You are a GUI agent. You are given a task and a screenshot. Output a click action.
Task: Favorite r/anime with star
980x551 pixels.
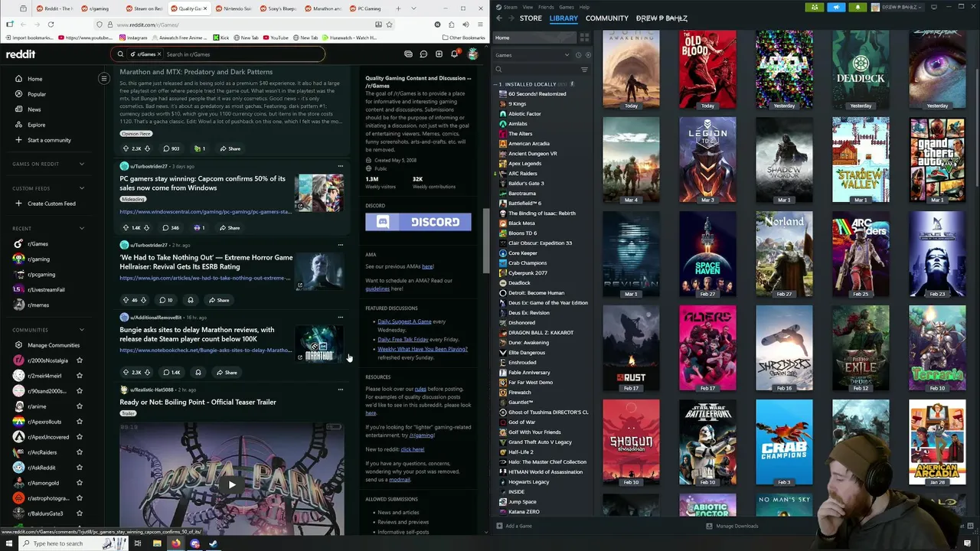[79, 406]
